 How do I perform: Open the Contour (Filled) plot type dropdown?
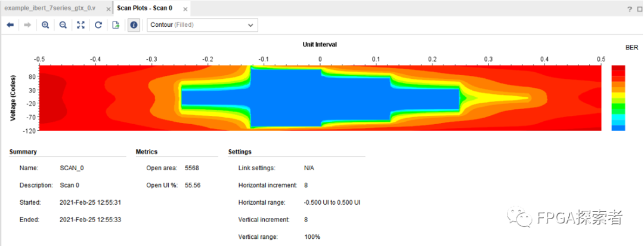203,25
